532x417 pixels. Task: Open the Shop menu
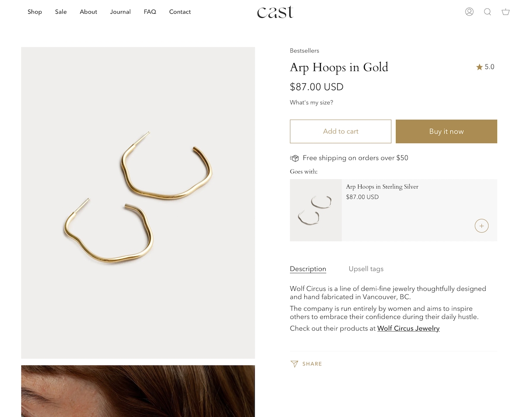pos(35,12)
